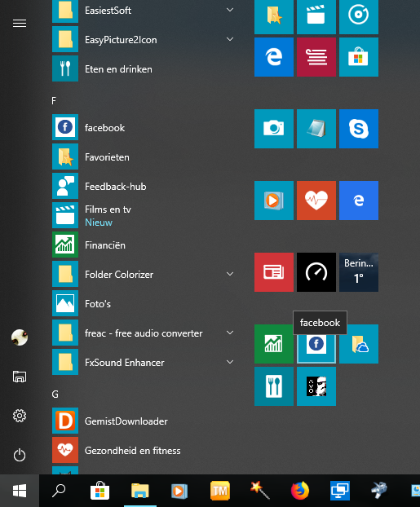Open the OneDrive folder tile
Viewport: 420px width, 507px height.
(x=359, y=344)
